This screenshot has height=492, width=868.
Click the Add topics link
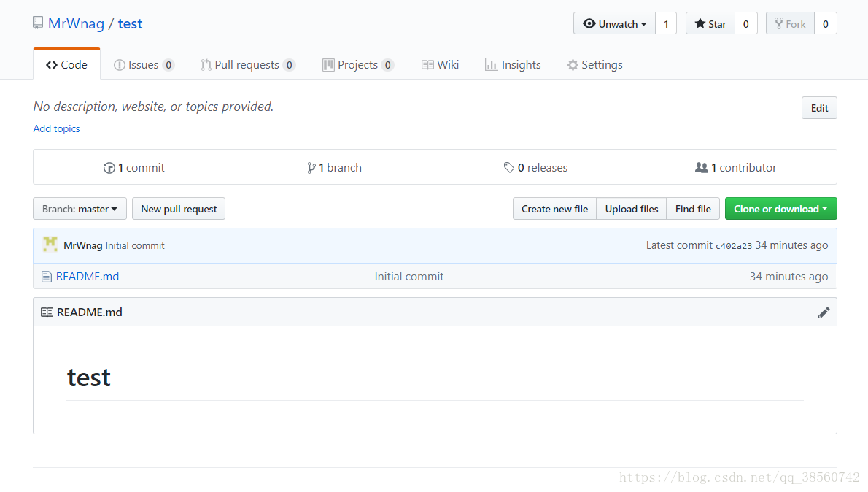click(x=56, y=128)
